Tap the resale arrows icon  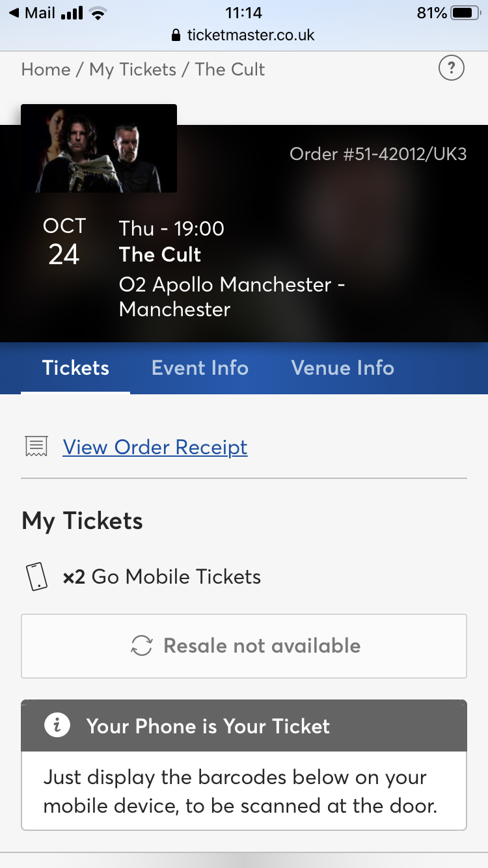click(x=142, y=645)
